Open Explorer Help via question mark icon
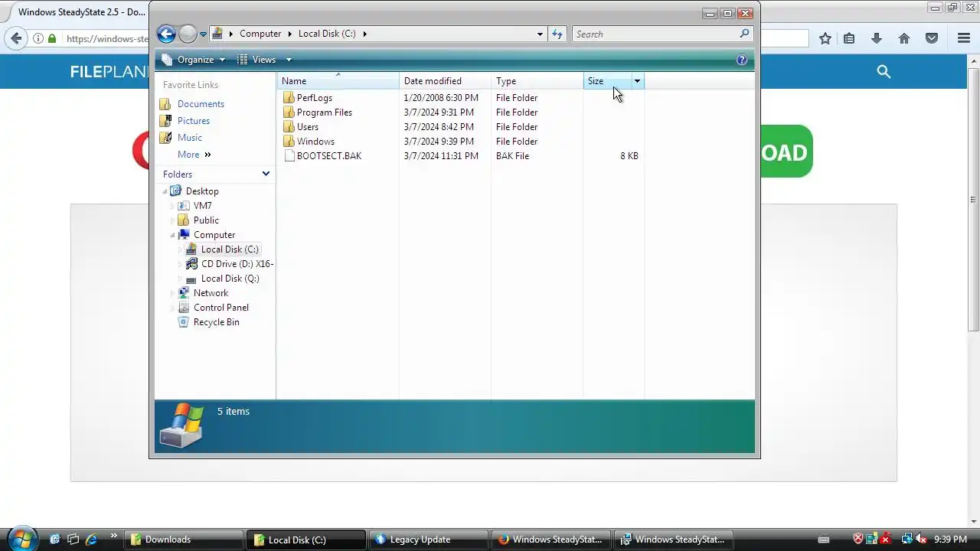The width and height of the screenshot is (980, 551). point(741,60)
